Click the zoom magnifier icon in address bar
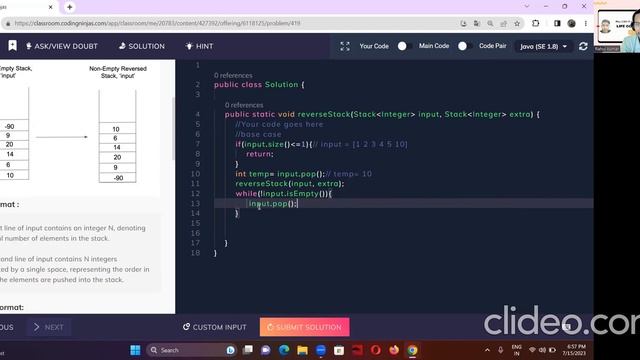640x360 pixels. pyautogui.click(x=490, y=24)
